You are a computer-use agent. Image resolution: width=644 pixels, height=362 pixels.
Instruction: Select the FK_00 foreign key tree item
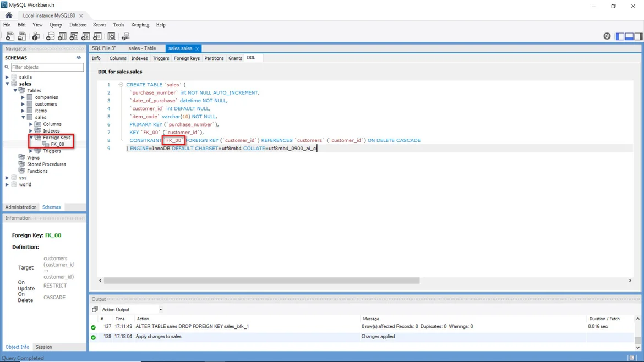[57, 144]
